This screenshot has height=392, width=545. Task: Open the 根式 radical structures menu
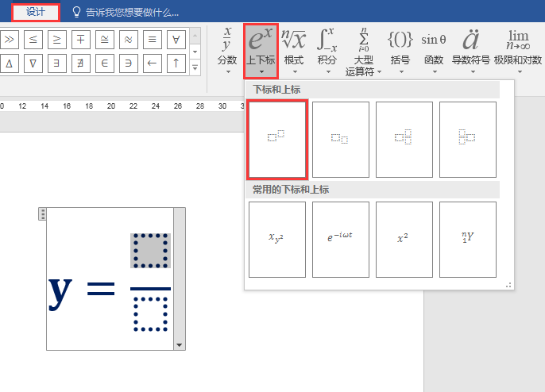[x=294, y=51]
